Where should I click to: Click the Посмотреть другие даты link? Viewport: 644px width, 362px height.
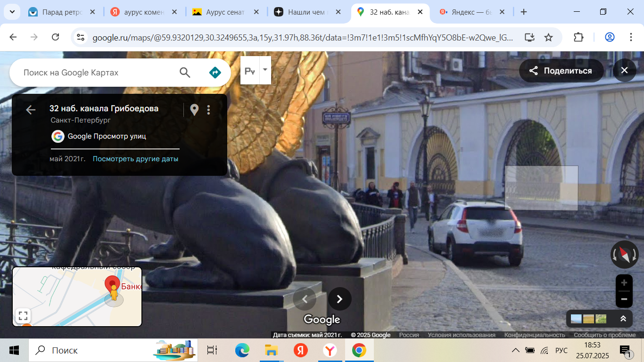pyautogui.click(x=135, y=159)
